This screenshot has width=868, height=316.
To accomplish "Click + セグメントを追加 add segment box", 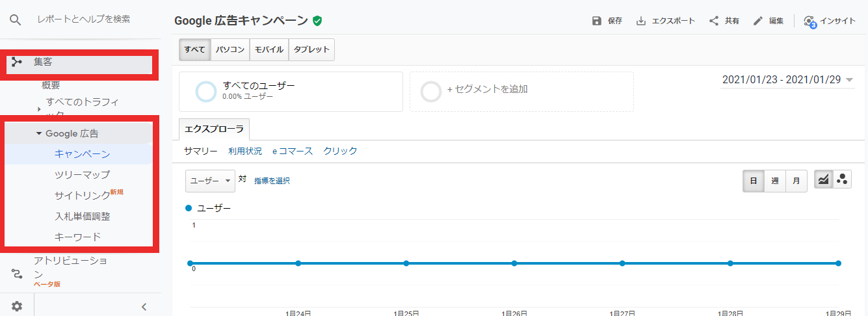I will (521, 92).
